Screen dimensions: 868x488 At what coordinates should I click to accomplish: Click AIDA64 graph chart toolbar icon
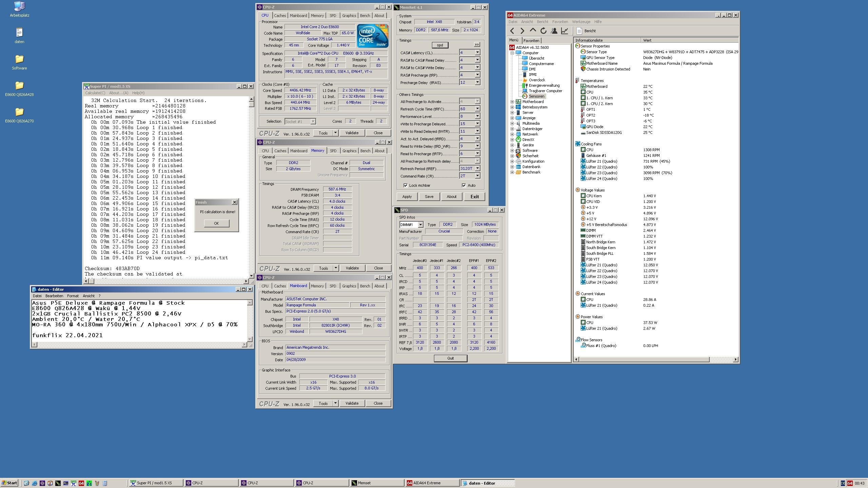pyautogui.click(x=565, y=31)
